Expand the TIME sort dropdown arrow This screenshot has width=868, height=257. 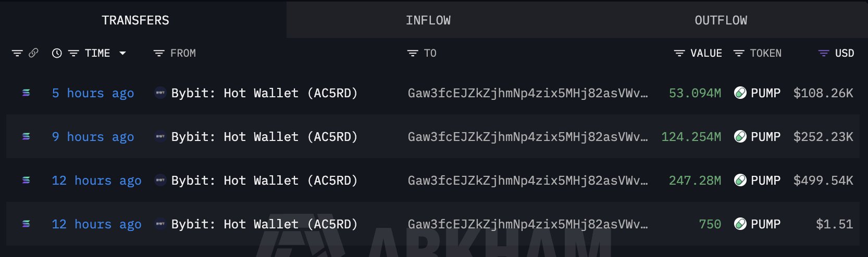coord(123,53)
